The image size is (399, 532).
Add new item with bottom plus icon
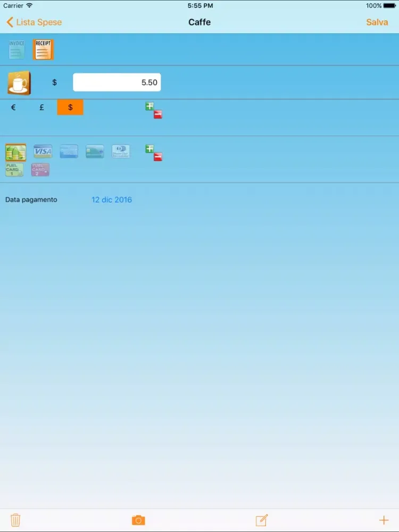coord(384,520)
